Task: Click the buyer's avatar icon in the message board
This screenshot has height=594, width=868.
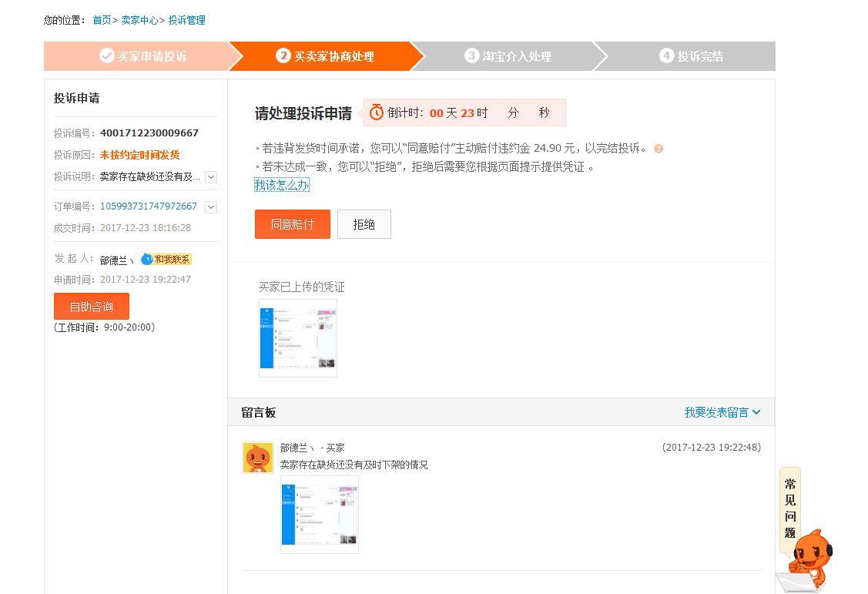Action: 257,457
